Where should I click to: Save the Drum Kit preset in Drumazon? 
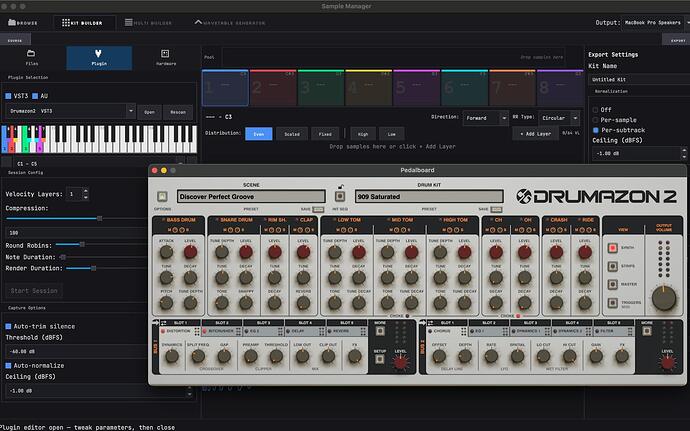pyautogui.click(x=496, y=209)
